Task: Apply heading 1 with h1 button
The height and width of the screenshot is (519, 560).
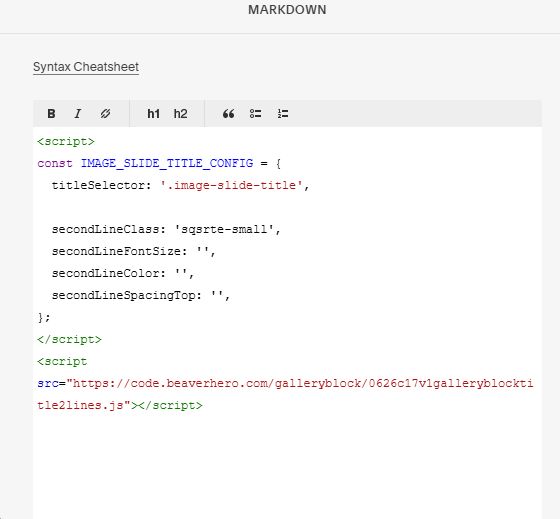Action: pos(154,114)
